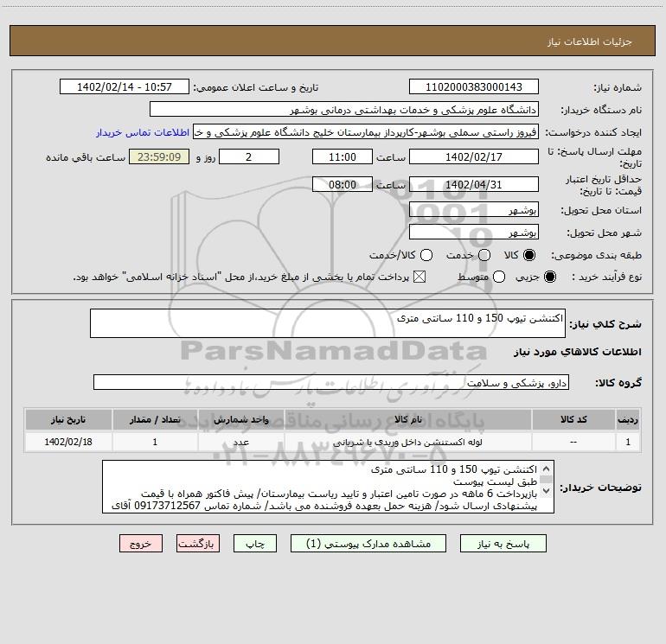Click the واحد شمارش column header

pos(240,420)
